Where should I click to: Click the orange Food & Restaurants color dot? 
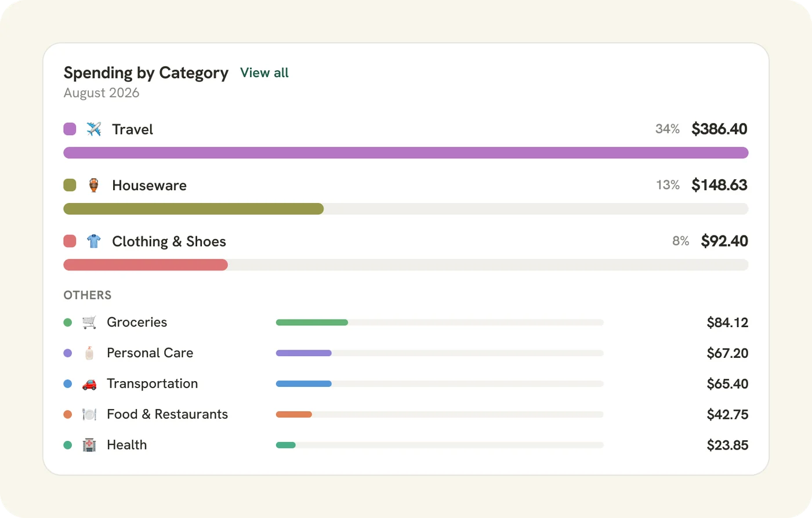pyautogui.click(x=68, y=414)
